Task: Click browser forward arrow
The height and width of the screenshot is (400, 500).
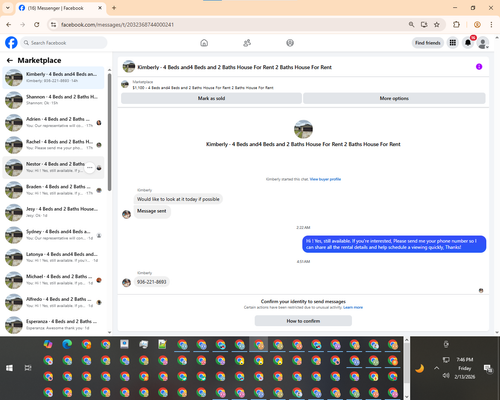Action: (22, 25)
